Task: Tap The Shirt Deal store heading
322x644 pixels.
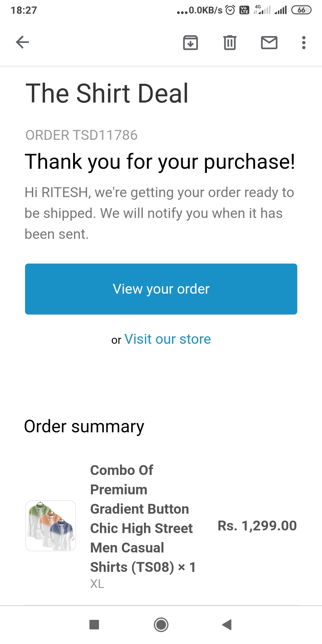Action: pos(107,93)
